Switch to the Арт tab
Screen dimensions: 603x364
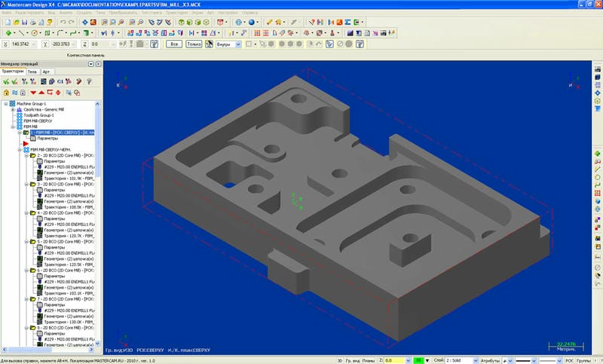46,72
